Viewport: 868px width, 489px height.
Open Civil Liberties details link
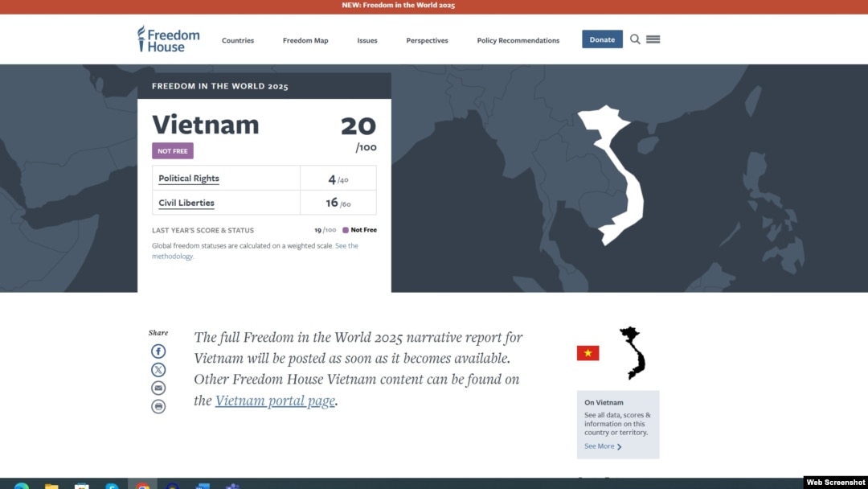coord(186,203)
